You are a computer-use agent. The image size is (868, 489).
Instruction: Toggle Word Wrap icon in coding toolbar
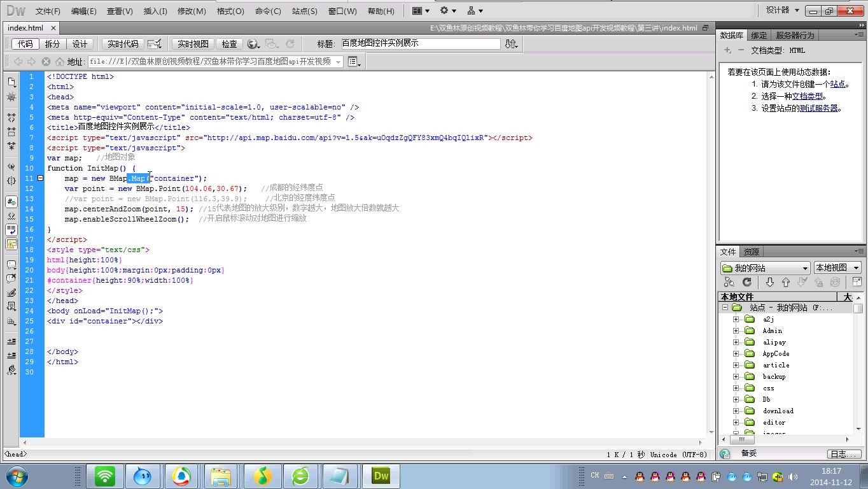click(11, 230)
